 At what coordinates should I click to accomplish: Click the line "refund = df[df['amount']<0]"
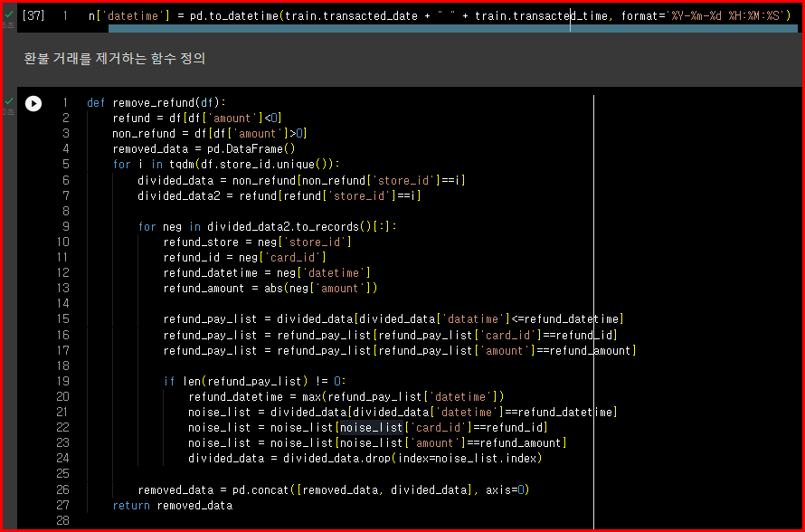coord(197,119)
